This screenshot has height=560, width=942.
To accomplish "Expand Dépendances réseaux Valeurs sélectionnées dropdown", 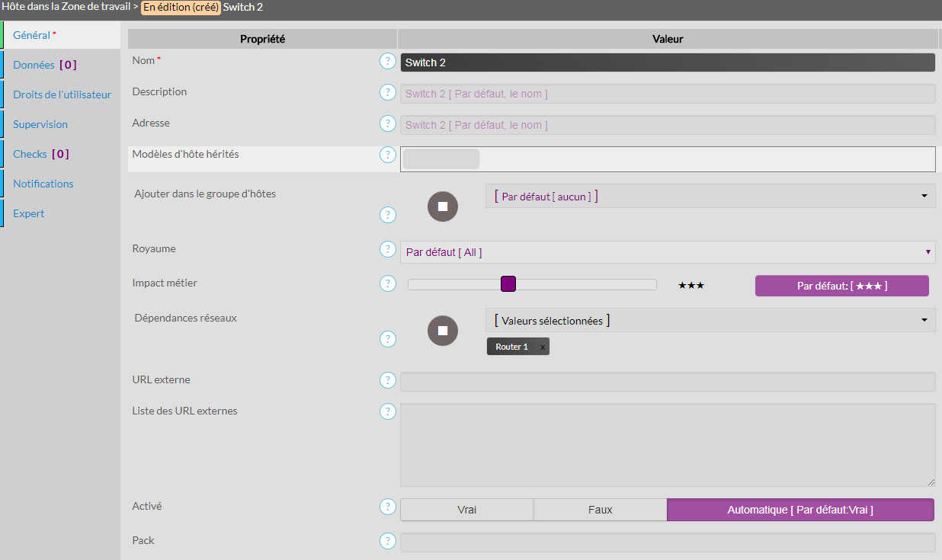I will [710, 321].
